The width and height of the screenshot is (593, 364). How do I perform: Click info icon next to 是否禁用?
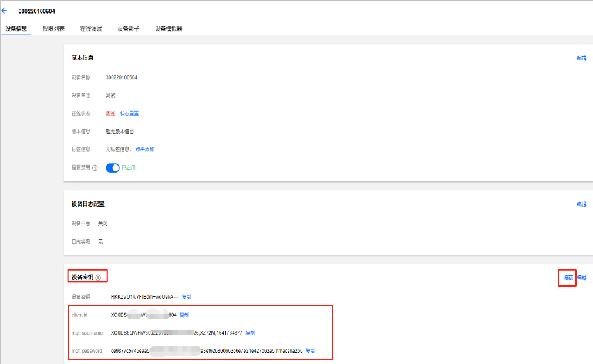95,168
